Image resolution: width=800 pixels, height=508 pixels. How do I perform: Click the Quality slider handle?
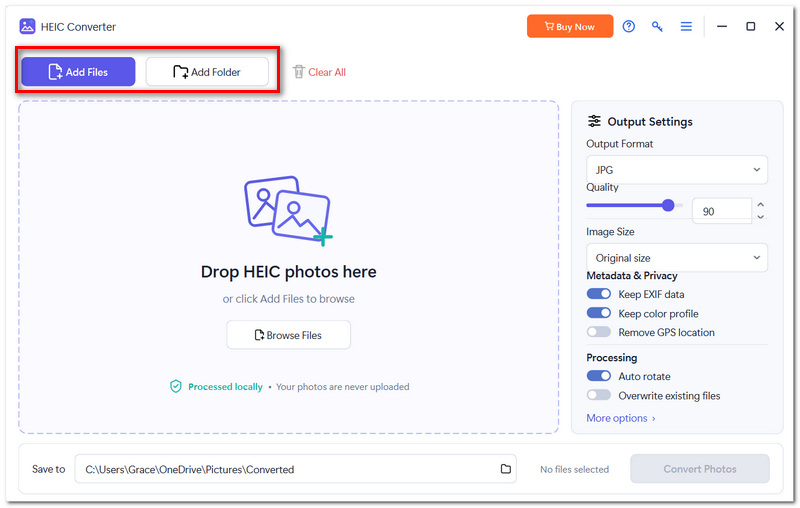tap(668, 205)
